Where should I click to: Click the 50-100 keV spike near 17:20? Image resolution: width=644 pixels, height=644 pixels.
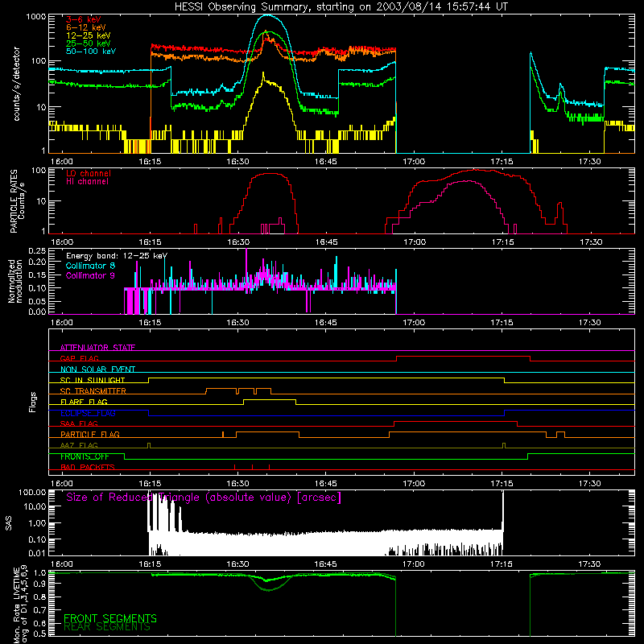tap(531, 54)
